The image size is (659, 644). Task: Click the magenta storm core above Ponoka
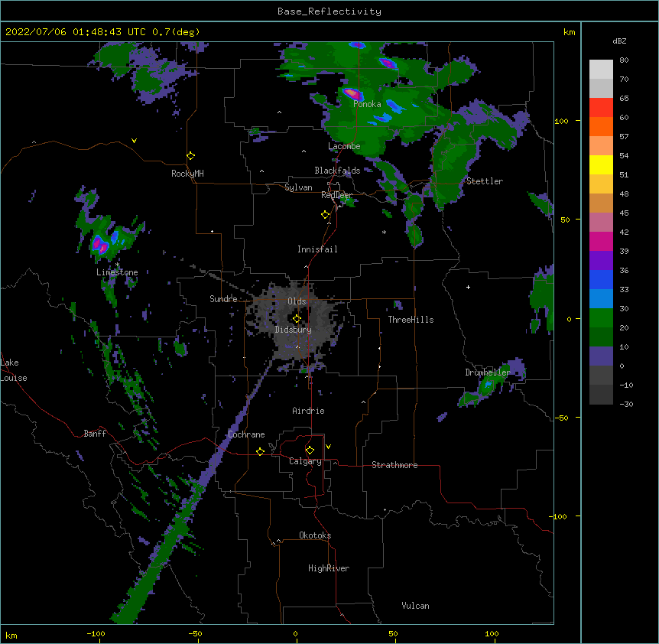[x=352, y=93]
